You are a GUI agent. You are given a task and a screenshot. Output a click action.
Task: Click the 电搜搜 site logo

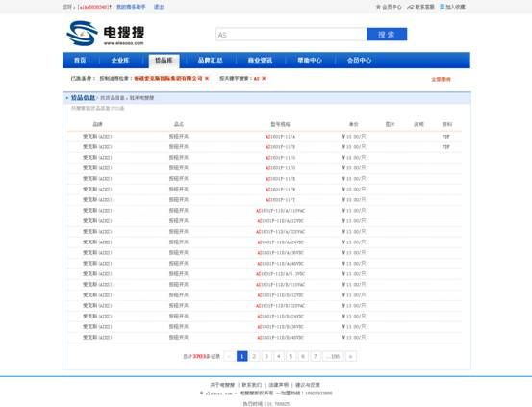pos(106,34)
